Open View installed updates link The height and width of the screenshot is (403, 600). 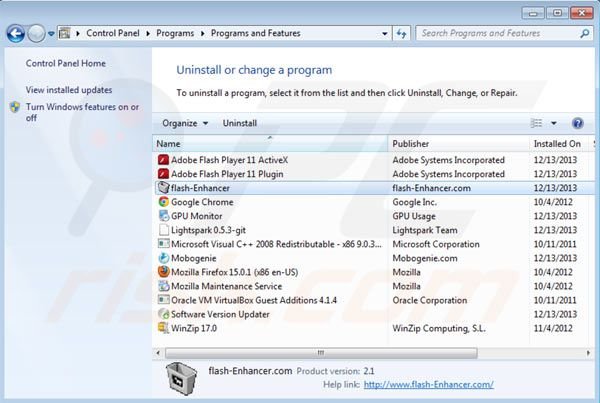click(69, 90)
